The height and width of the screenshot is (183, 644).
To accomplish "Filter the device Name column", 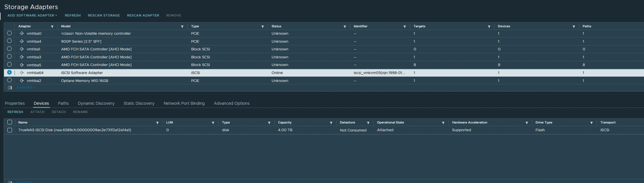I will 157,123.
